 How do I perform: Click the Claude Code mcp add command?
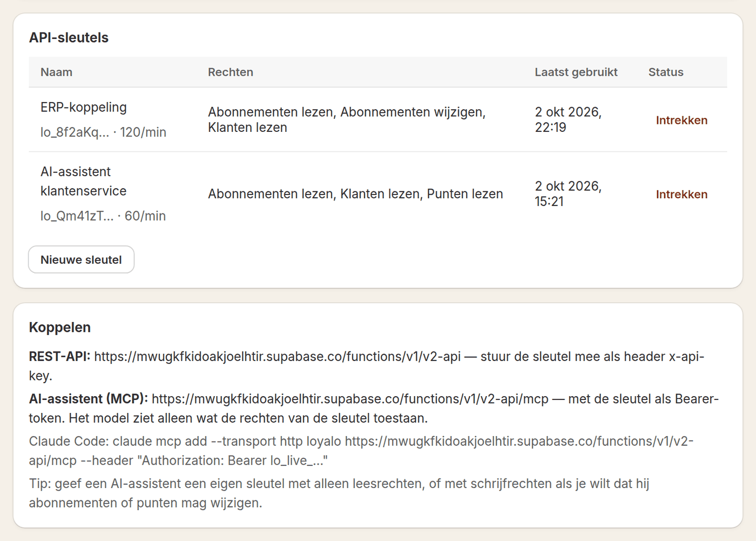tap(361, 451)
